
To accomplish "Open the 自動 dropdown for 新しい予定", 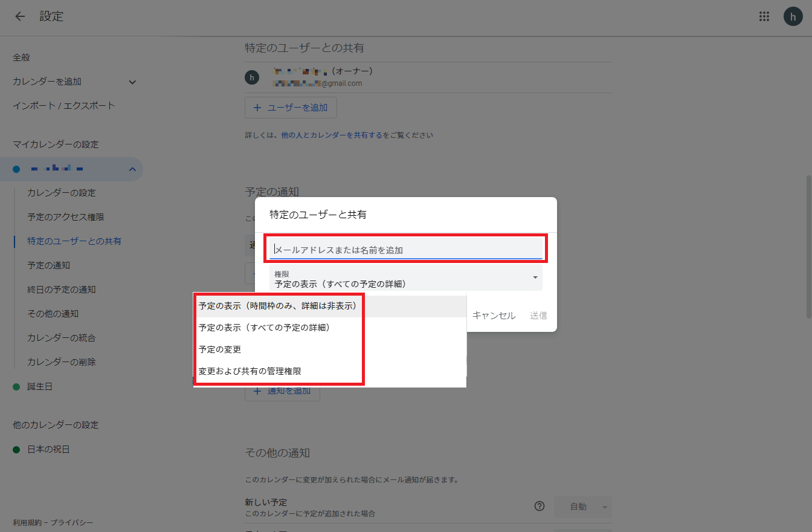I will pyautogui.click(x=583, y=507).
